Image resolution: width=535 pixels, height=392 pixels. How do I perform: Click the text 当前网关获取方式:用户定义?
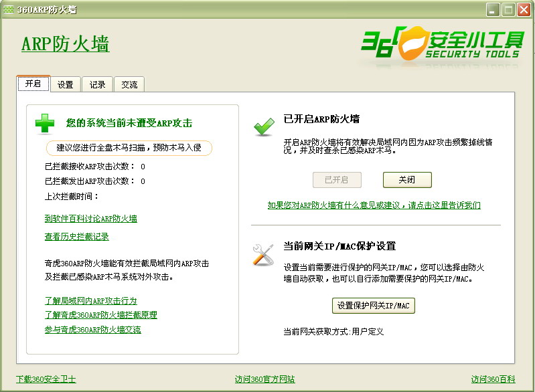coord(333,331)
